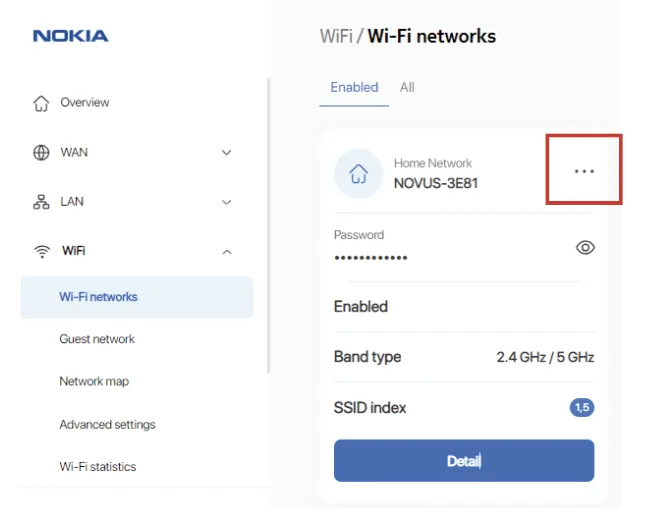Open the three-dot options menu
Viewport: 646px width, 525px height.
point(584,171)
